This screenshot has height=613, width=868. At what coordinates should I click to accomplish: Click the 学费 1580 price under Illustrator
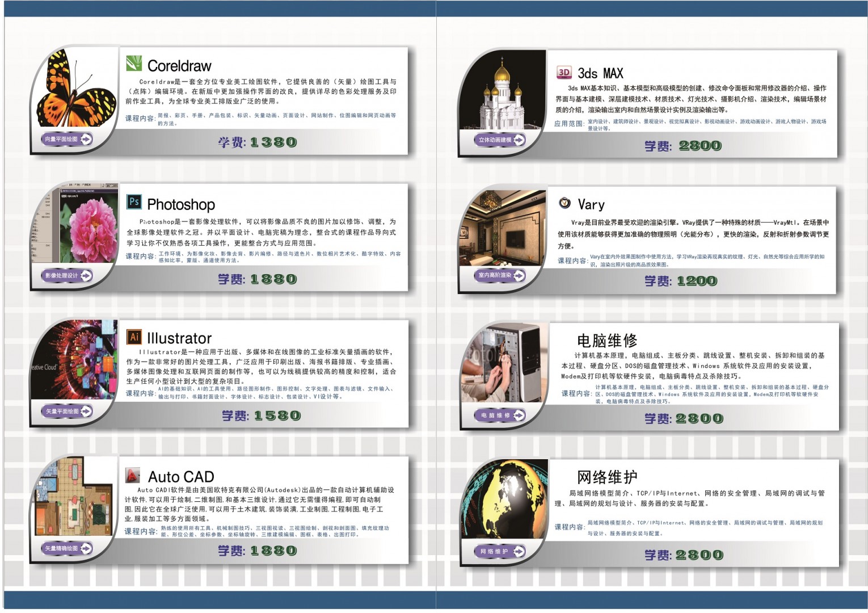click(261, 416)
